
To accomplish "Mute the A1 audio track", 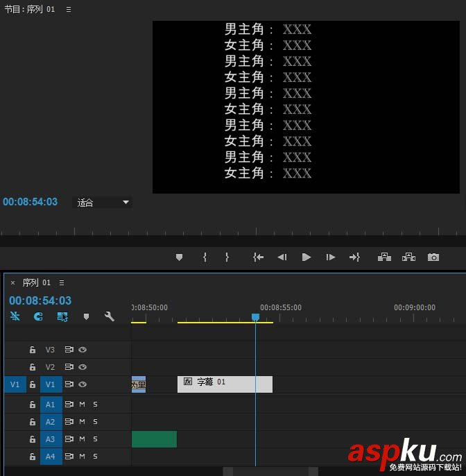I will 83,405.
